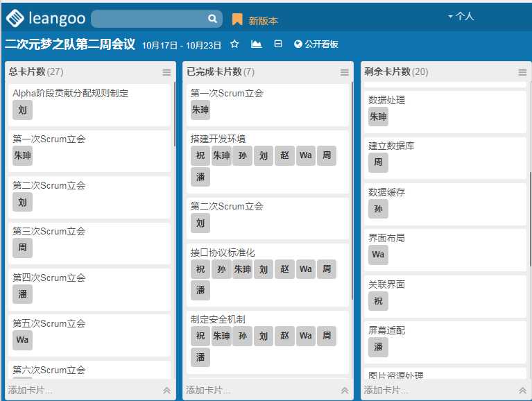Click the search magnifier icon

coord(212,19)
